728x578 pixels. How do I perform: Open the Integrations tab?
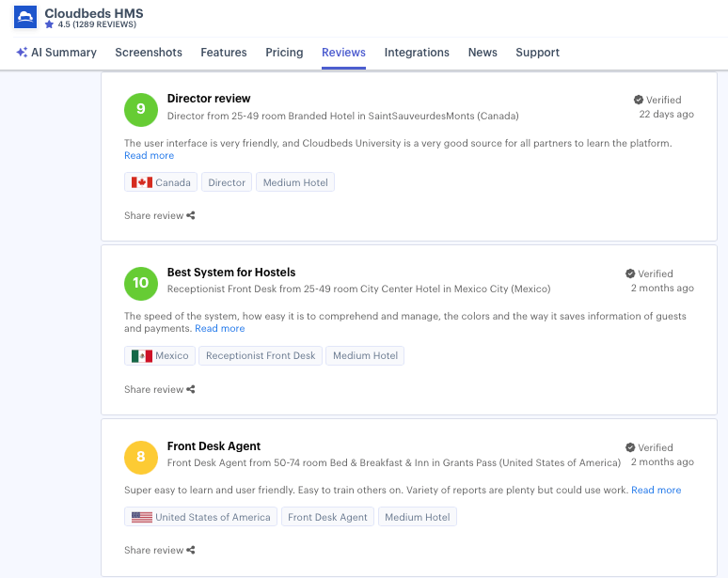point(417,53)
